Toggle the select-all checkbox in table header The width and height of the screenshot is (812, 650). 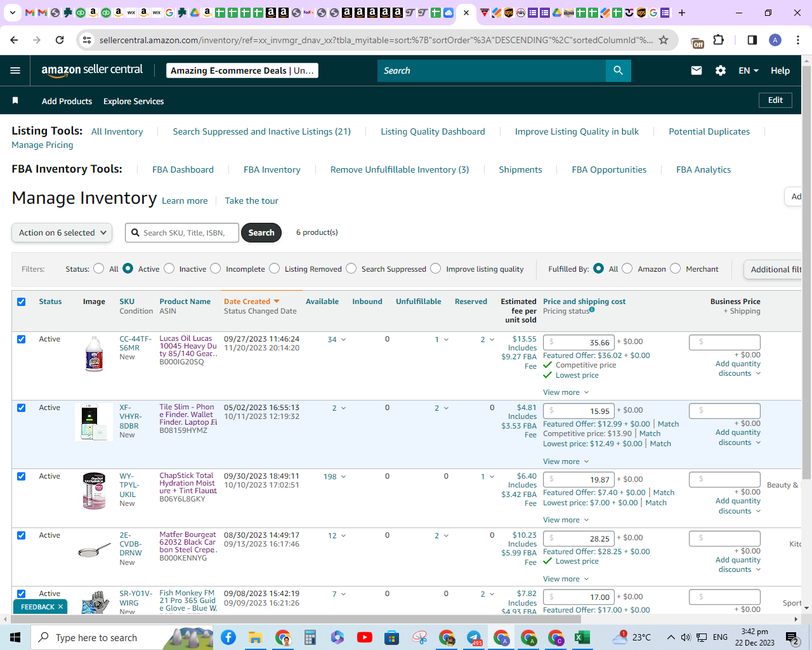coord(22,302)
